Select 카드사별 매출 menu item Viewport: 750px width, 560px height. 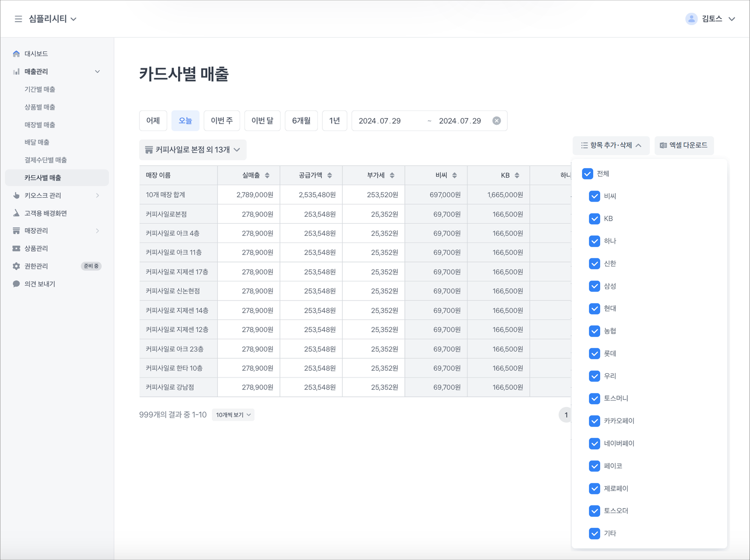[x=57, y=178]
